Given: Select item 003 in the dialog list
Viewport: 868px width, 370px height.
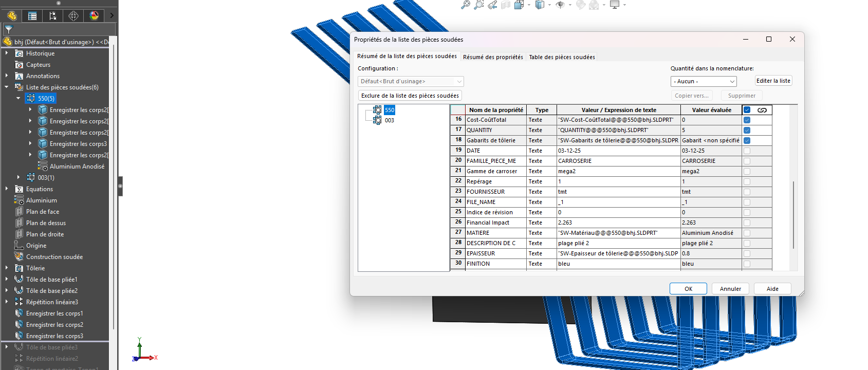Looking at the screenshot, I should [389, 120].
